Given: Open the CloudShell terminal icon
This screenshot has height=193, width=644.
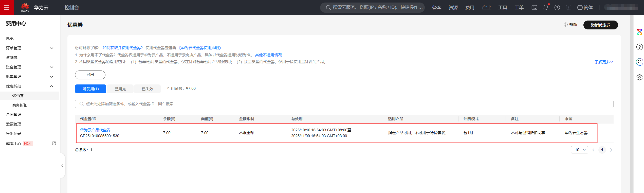Looking at the screenshot, I should tap(534, 8).
